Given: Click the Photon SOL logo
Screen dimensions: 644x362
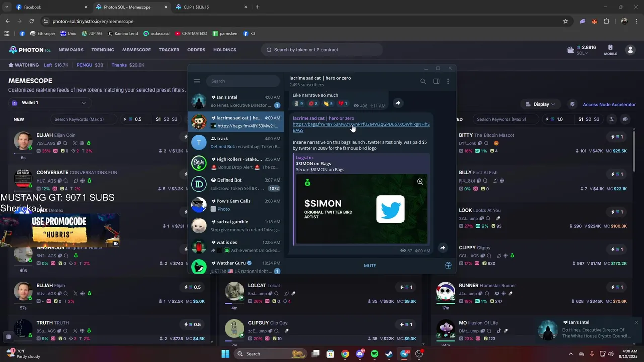Looking at the screenshot, I should [x=30, y=50].
